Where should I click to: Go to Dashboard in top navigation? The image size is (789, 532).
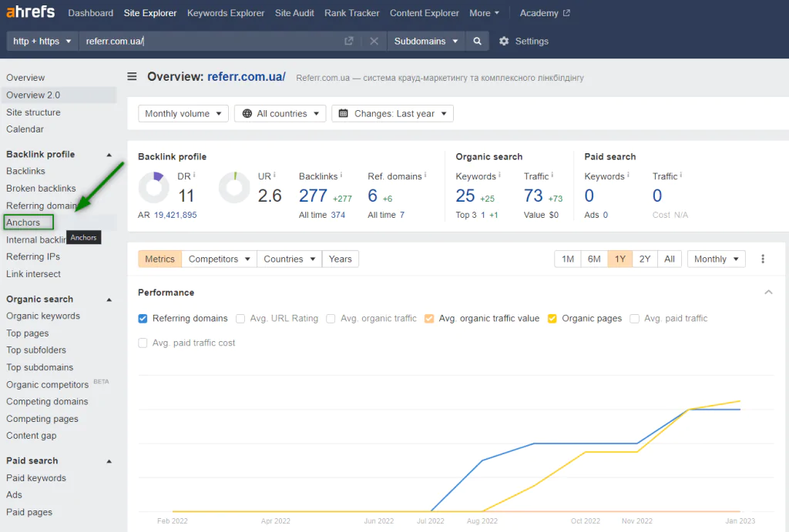[x=91, y=13]
